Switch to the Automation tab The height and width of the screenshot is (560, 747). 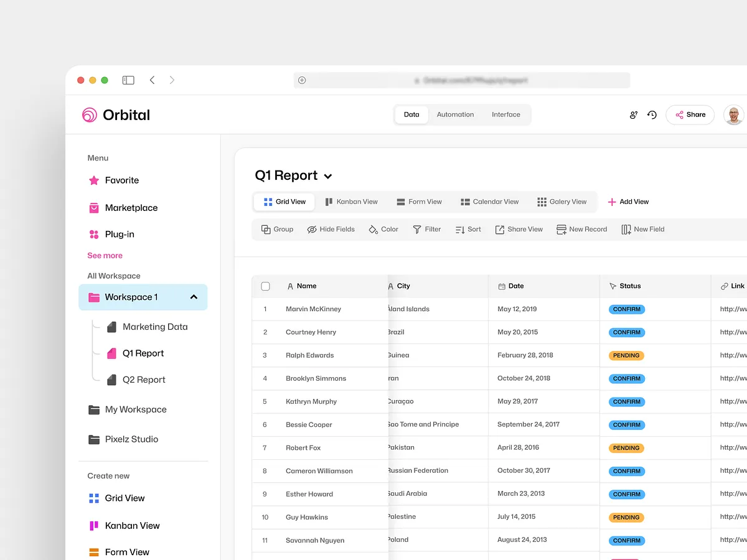(455, 114)
